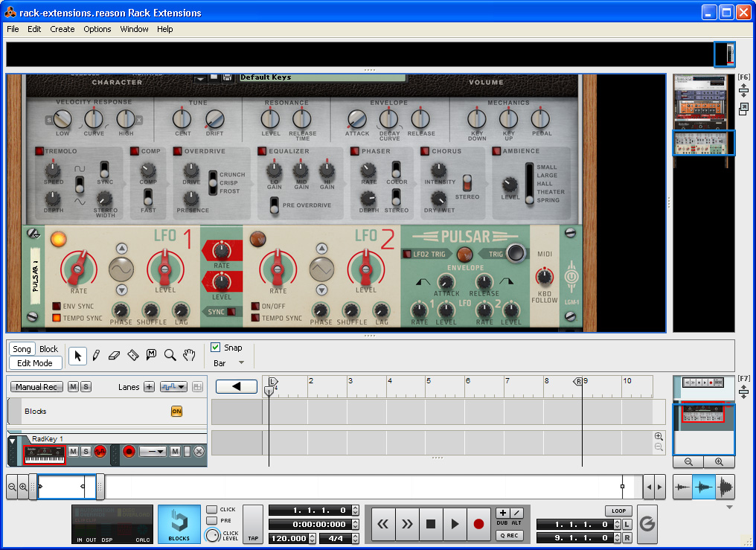Select the Pencil tool
The width and height of the screenshot is (756, 550).
tap(96, 356)
